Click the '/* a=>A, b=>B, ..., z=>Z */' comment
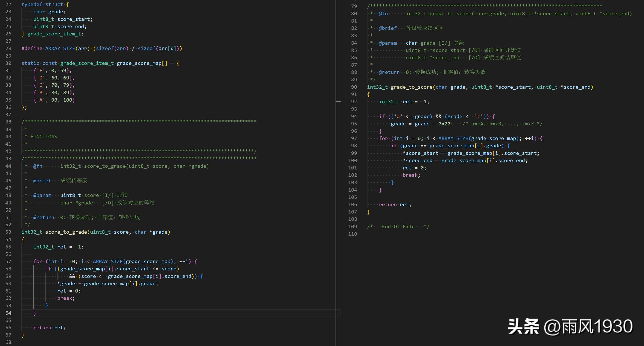 tap(502, 124)
